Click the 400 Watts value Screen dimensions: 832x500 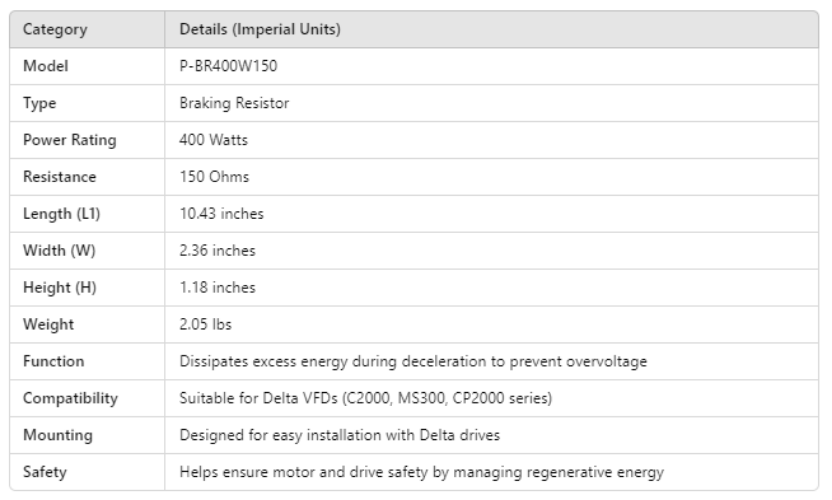click(213, 140)
